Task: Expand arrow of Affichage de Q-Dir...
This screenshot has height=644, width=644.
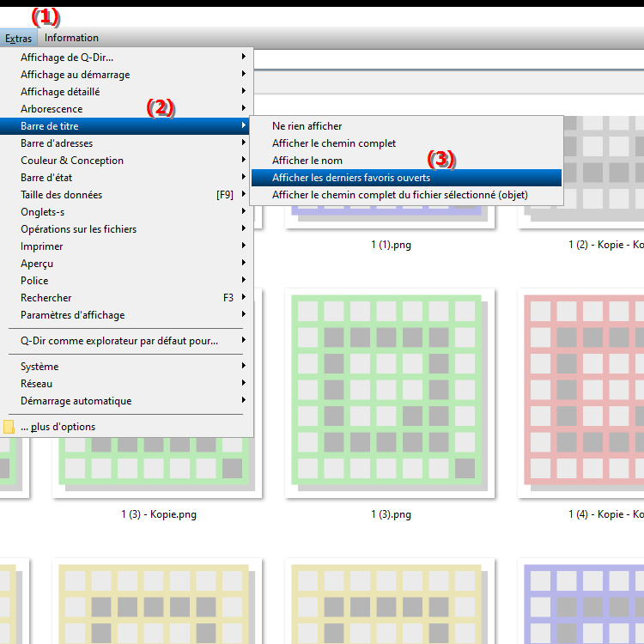Action: 244,57
